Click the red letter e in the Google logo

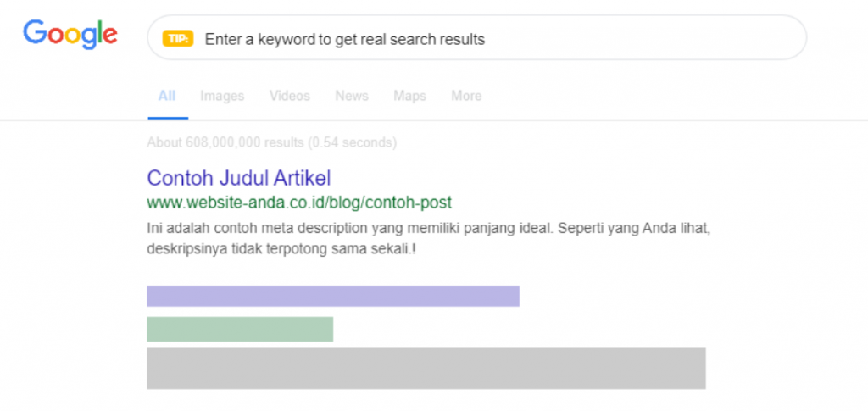coord(110,36)
